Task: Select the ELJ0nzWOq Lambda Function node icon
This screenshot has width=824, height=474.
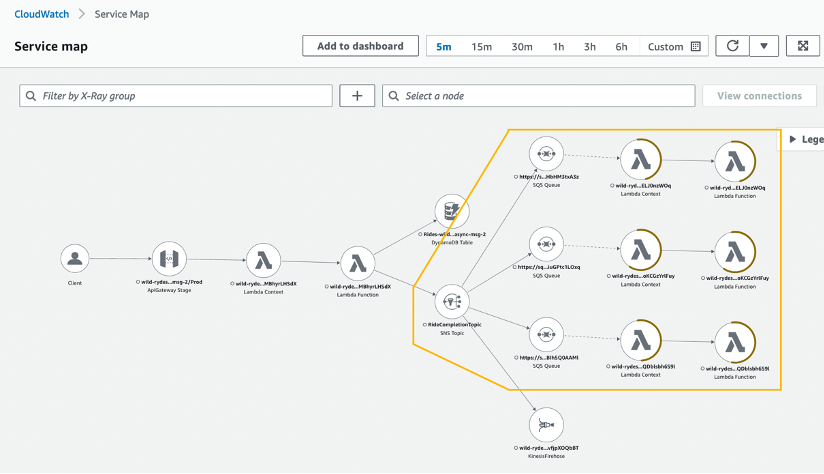Action: (x=735, y=161)
